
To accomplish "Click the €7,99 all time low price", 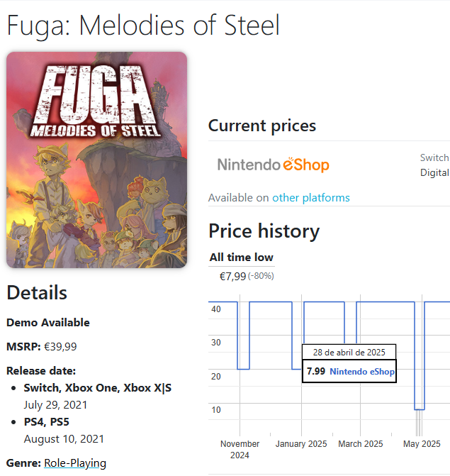I will (x=232, y=276).
